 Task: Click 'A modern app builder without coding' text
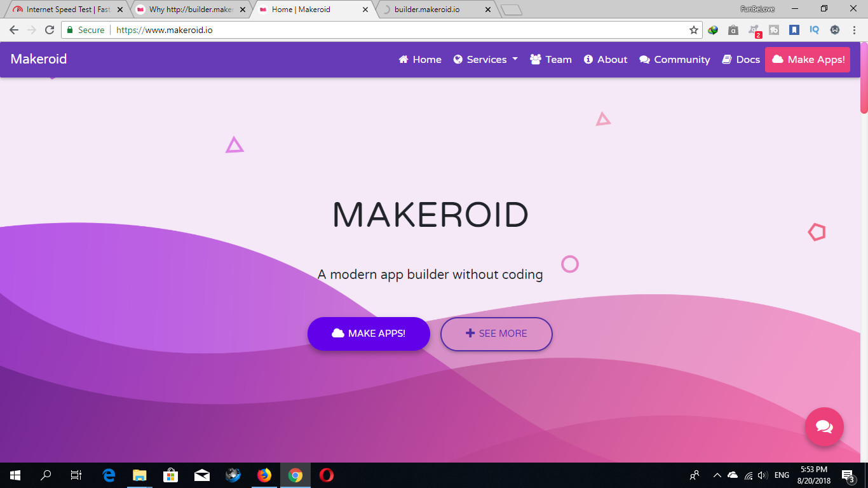tap(430, 274)
